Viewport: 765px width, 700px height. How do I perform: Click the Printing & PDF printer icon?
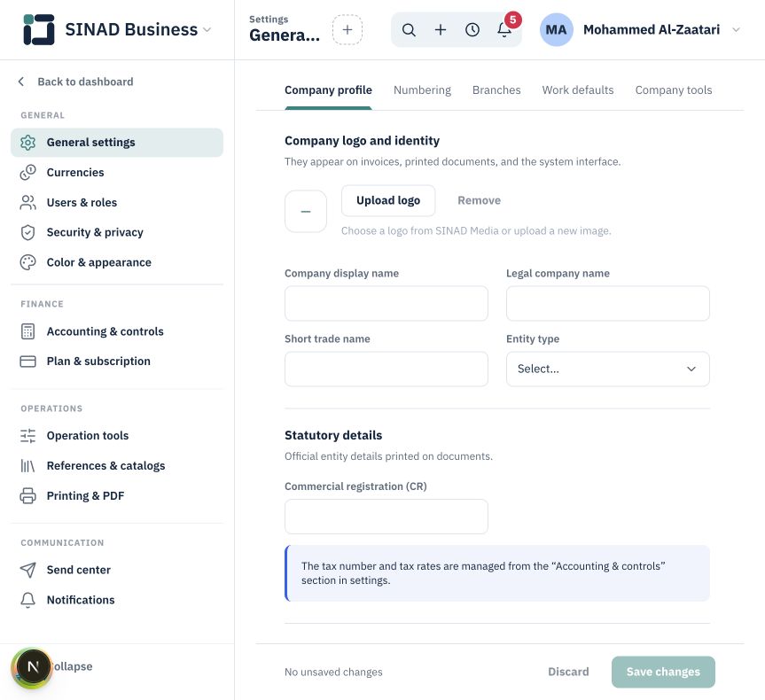(27, 495)
